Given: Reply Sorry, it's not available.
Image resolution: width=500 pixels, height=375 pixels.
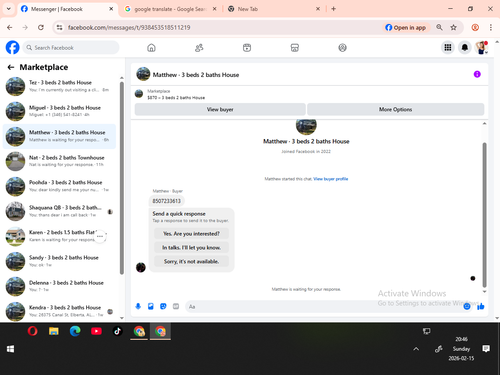Looking at the screenshot, I should [x=191, y=261].
